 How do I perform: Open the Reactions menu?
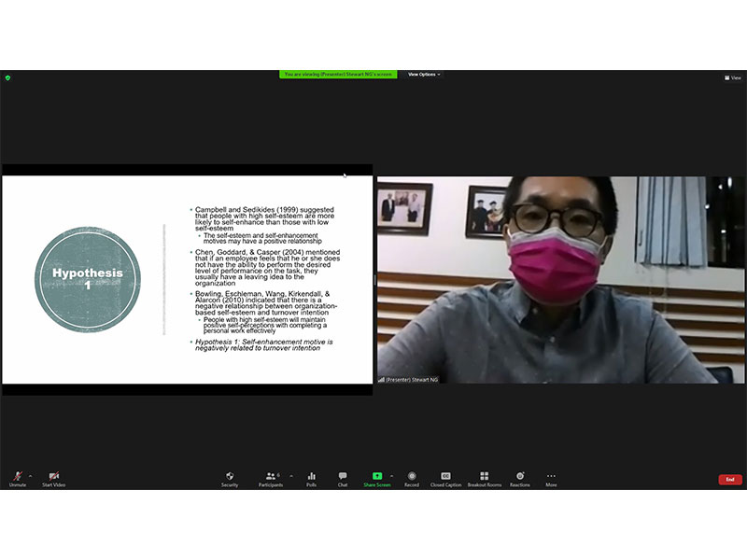coord(520,478)
